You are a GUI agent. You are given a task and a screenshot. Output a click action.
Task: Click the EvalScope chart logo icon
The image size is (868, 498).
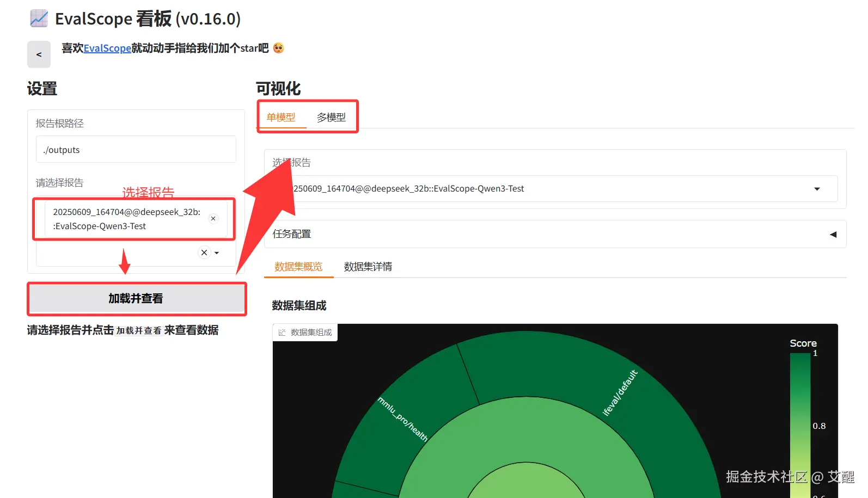39,19
